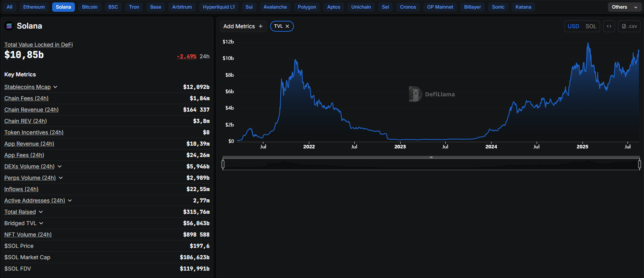Image resolution: width=644 pixels, height=278 pixels.
Task: Click the Chain Fees (24h) label
Action: tap(26, 98)
